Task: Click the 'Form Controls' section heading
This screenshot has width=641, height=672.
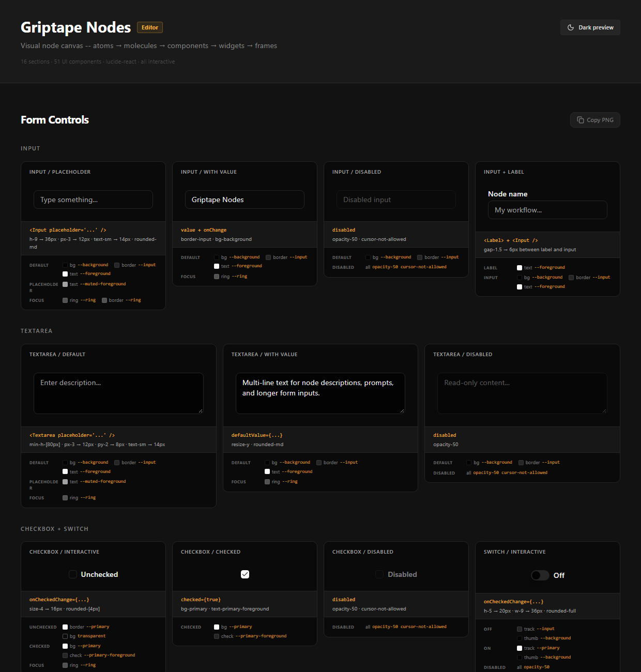Action: pos(55,120)
